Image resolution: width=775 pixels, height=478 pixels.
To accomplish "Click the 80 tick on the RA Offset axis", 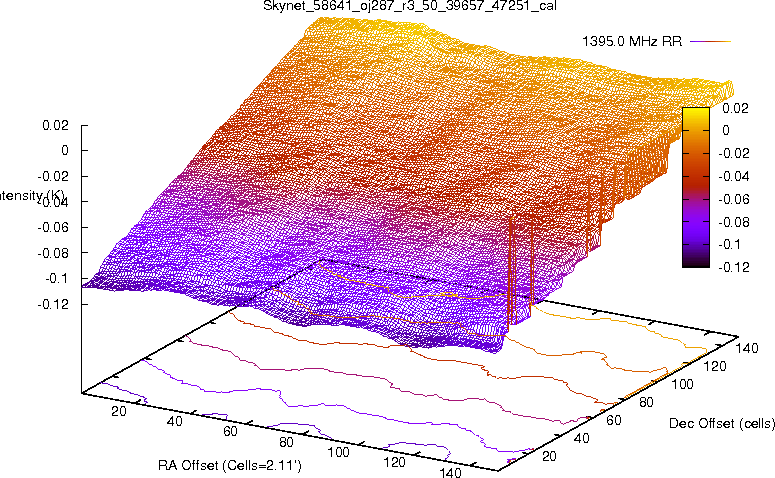I will [286, 442].
